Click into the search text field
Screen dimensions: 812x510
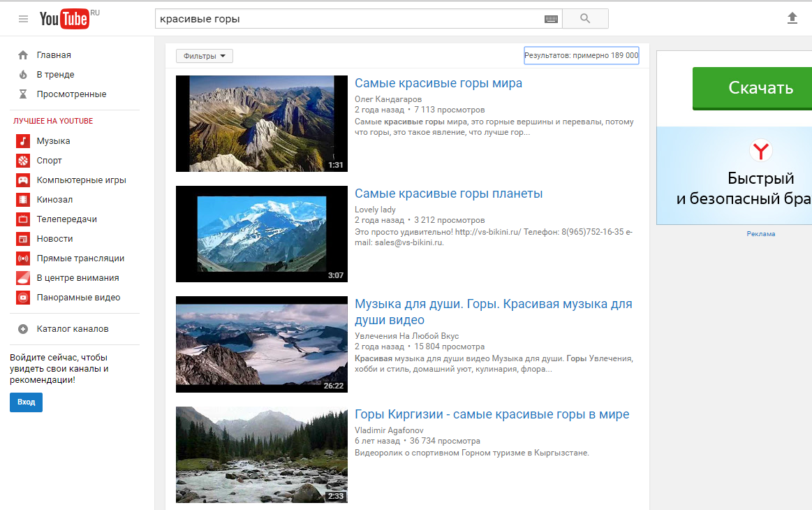349,19
